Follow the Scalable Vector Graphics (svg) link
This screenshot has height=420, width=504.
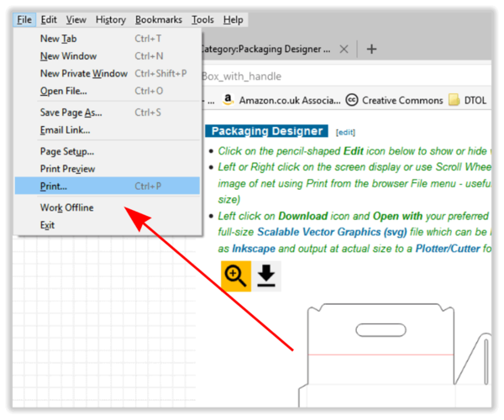tap(332, 232)
